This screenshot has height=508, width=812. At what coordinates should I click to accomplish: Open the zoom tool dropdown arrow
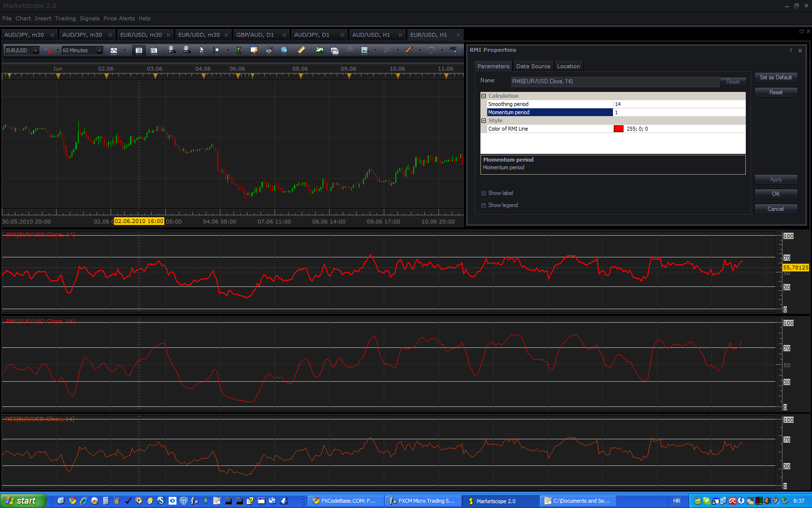coord(228,50)
